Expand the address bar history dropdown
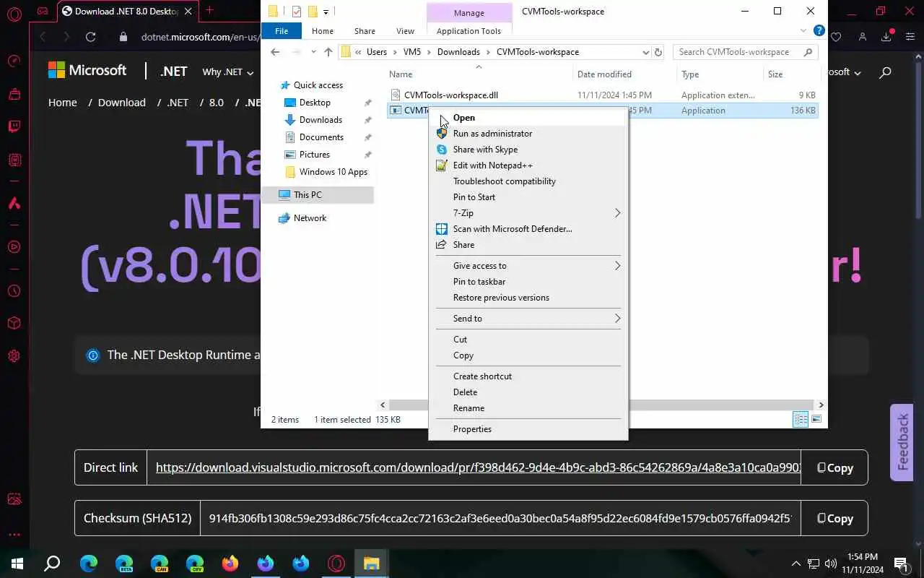The height and width of the screenshot is (578, 924). coord(645,52)
